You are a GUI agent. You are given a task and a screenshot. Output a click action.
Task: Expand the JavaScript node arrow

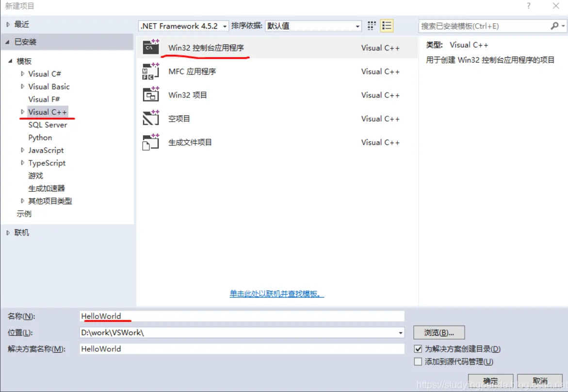pos(22,150)
